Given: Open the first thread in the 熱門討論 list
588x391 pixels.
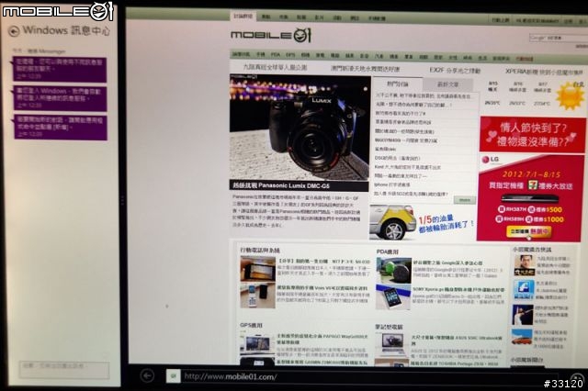Looking at the screenshot, I should pos(423,95).
